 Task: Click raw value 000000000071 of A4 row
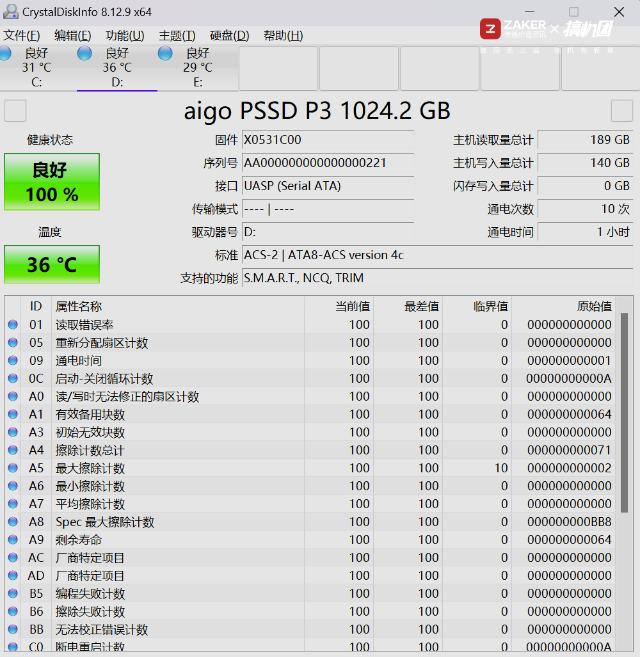pyautogui.click(x=569, y=450)
